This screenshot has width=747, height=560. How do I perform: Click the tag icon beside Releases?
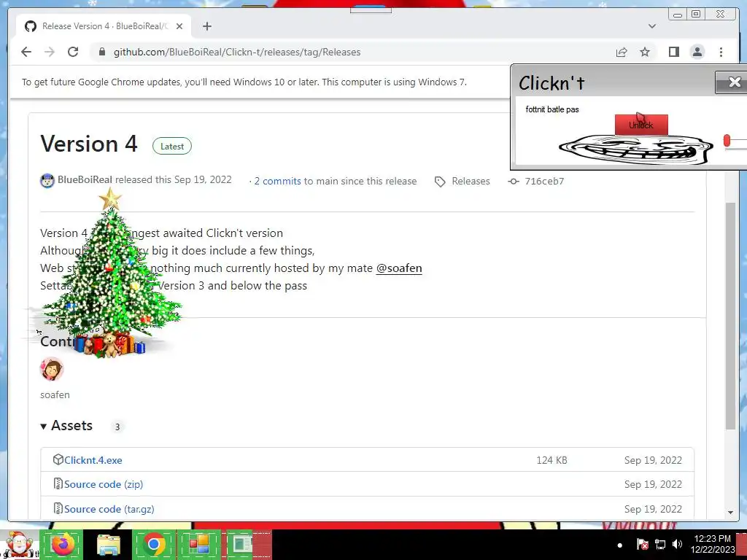click(x=440, y=182)
